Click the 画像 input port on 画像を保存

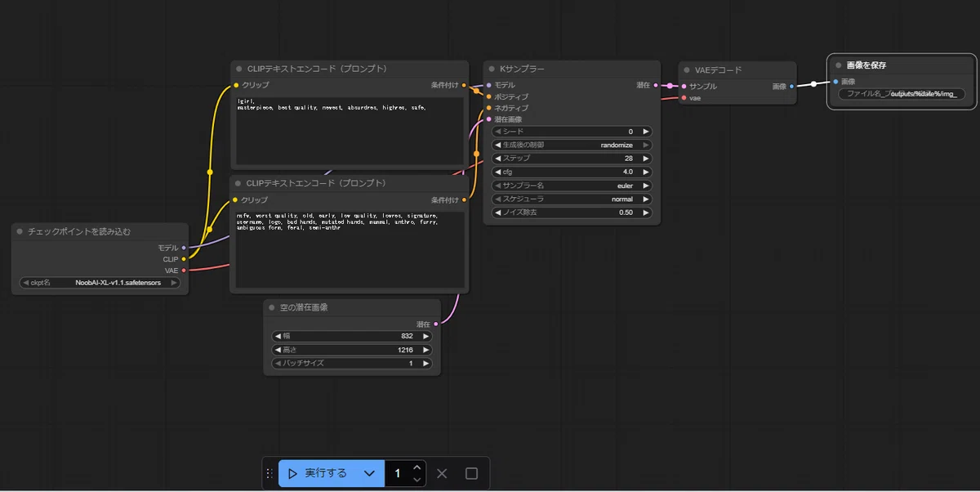click(835, 81)
